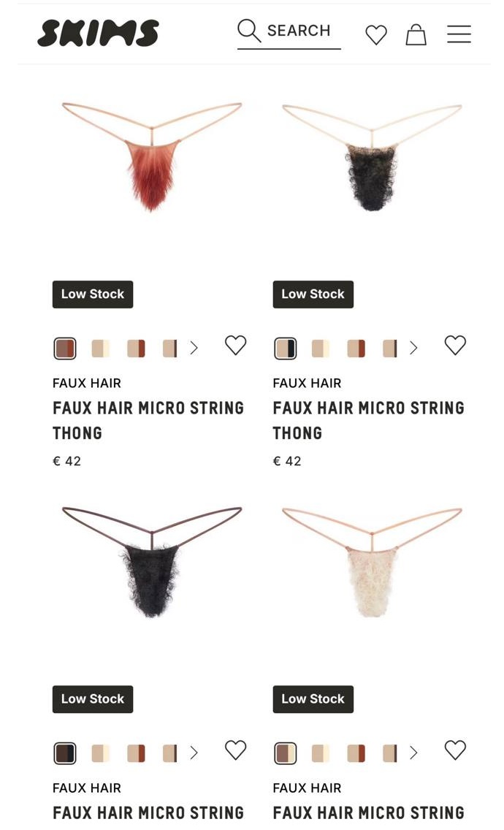Open first Faux Hair Micro String Thong title
504x830 pixels.
tap(148, 420)
